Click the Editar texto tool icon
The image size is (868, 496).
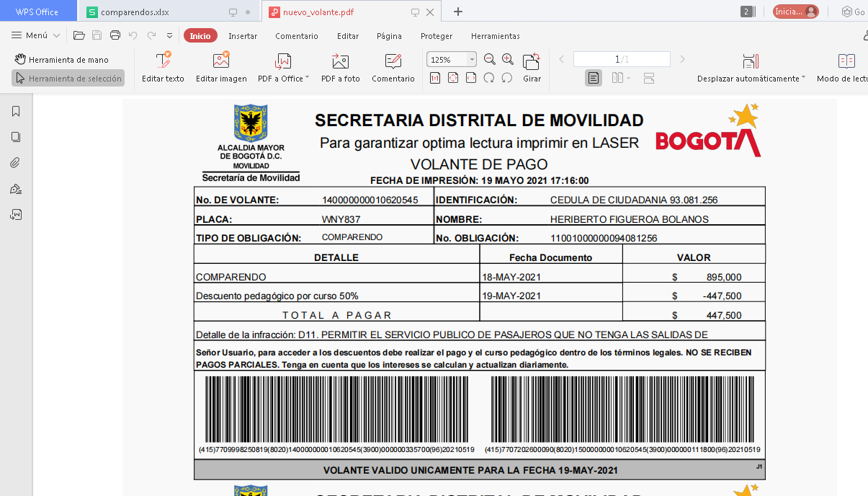pos(163,61)
